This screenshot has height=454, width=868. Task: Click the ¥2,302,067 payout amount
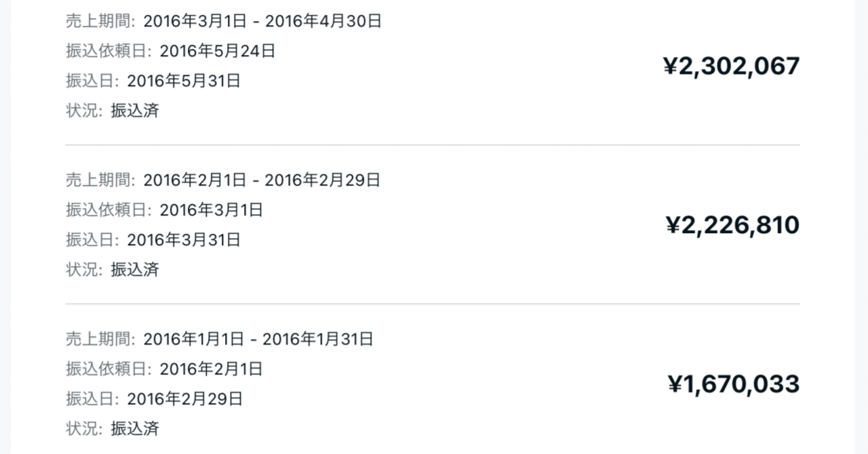(731, 66)
